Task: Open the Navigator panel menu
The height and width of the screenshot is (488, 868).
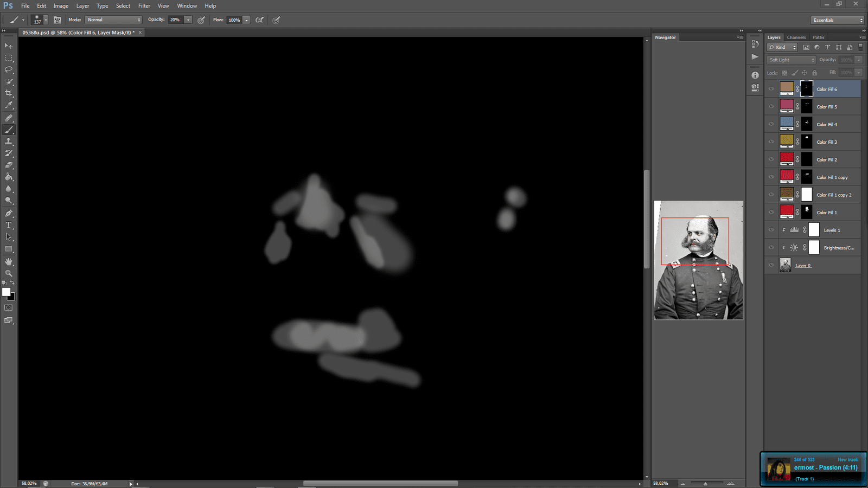Action: pos(740,37)
